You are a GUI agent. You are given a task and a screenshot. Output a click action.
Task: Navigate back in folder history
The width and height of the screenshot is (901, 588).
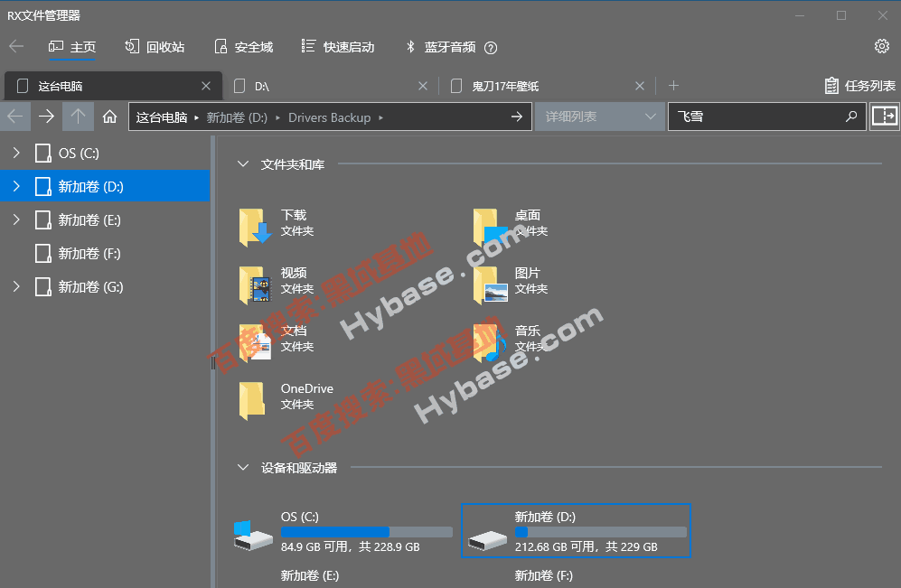click(x=15, y=117)
